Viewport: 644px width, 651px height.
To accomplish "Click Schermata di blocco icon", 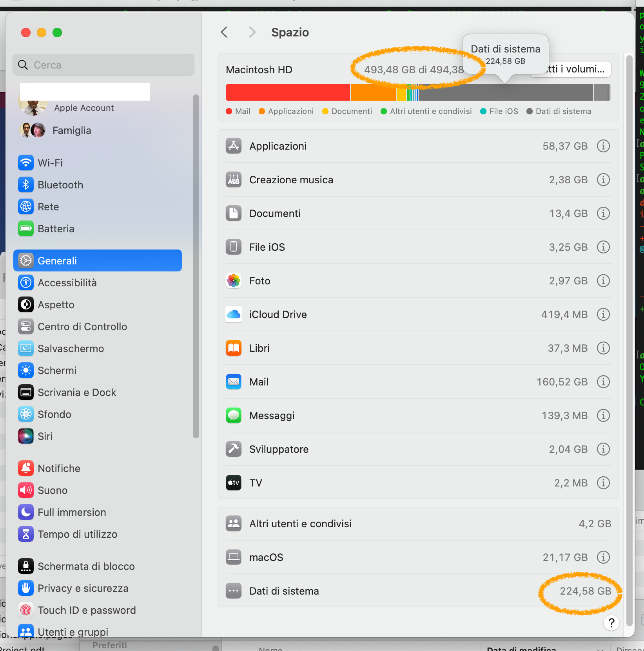I will tap(26, 566).
